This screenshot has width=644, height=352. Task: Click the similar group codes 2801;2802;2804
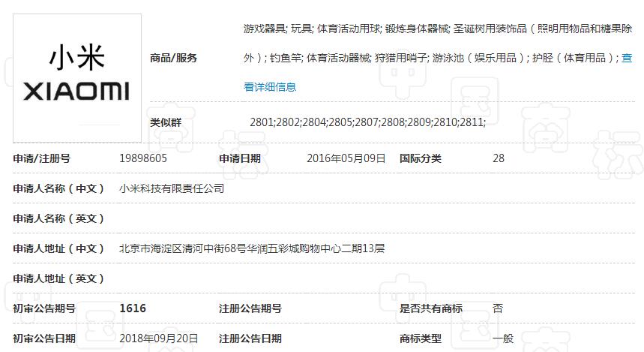point(289,122)
